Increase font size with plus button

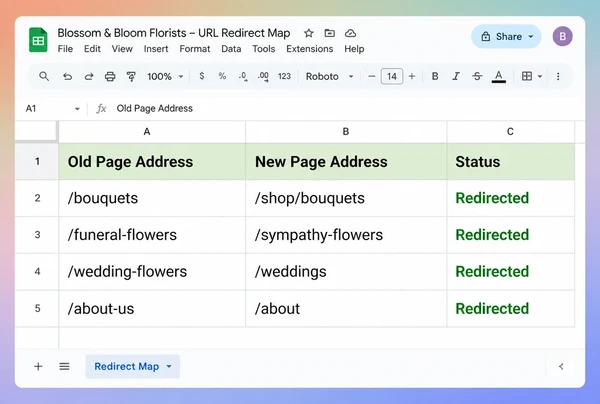pyautogui.click(x=412, y=77)
